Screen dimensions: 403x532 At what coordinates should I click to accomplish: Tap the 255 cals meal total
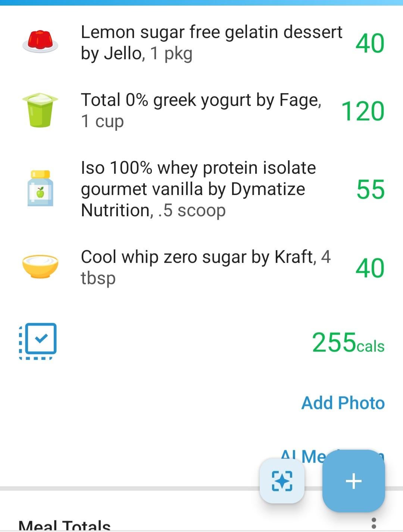click(x=348, y=342)
